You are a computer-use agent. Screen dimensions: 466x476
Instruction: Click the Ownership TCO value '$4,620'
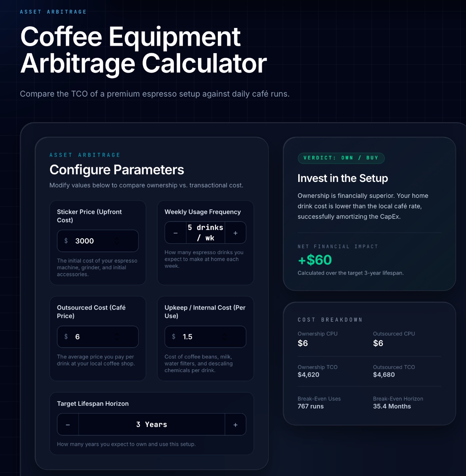pos(309,375)
